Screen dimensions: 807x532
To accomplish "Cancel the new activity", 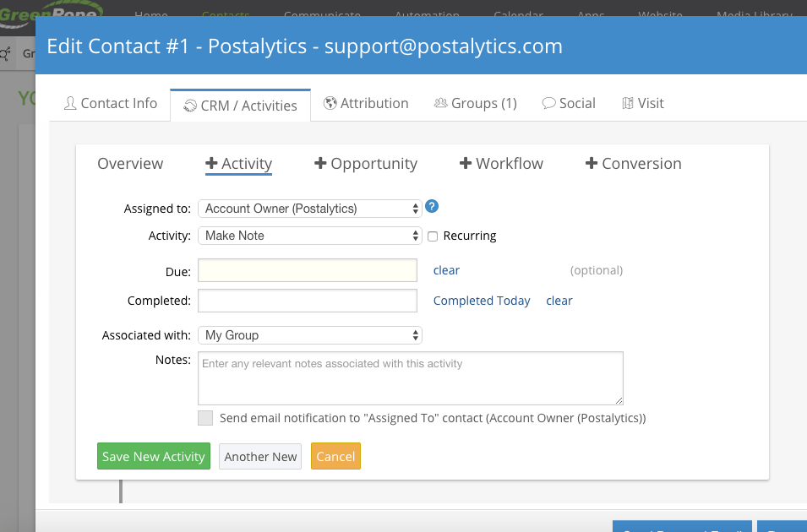I will pos(335,456).
